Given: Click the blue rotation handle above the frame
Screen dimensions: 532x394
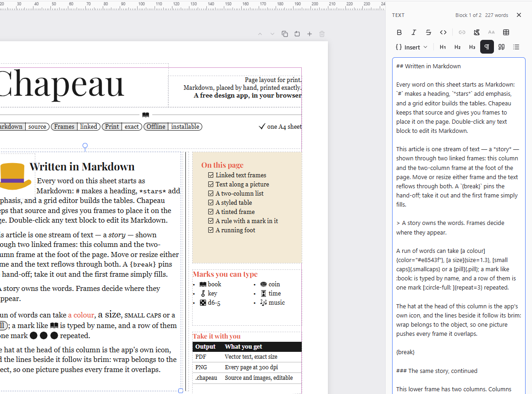Looking at the screenshot, I should pyautogui.click(x=85, y=146).
